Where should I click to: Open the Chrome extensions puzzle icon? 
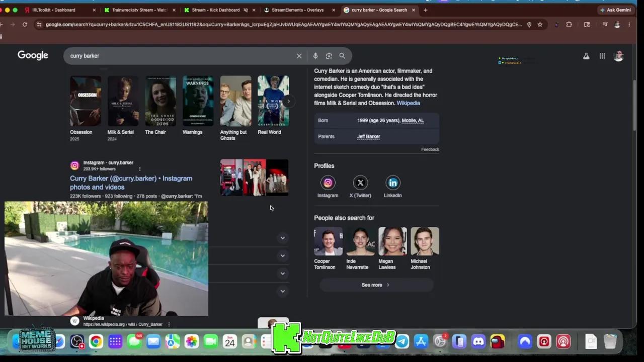569,24
